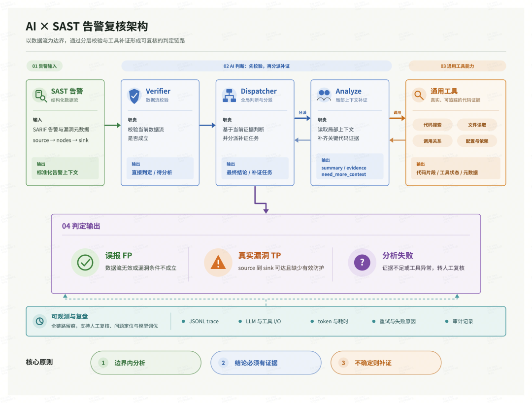Click the green checkmark icon for 误报 FP

click(85, 263)
